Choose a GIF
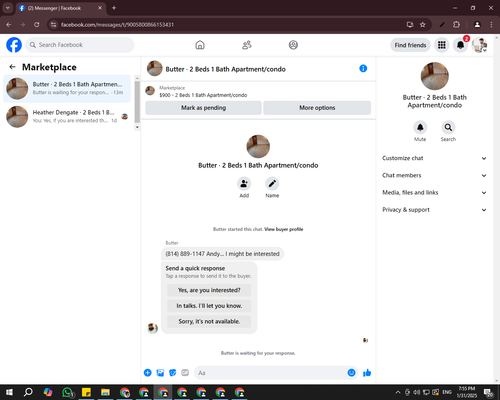The image size is (500, 400). click(x=185, y=373)
